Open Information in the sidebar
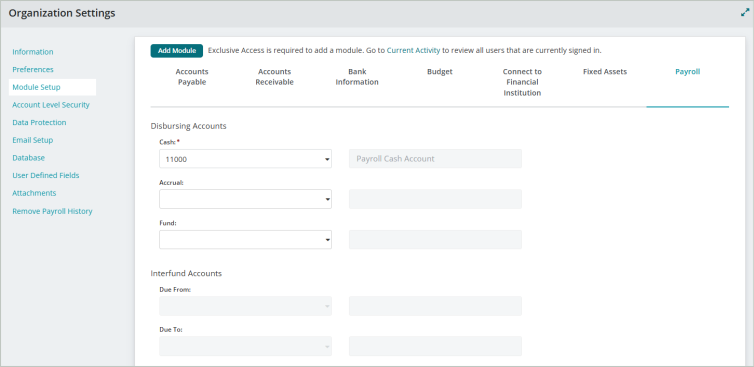754x367 pixels. coord(33,52)
